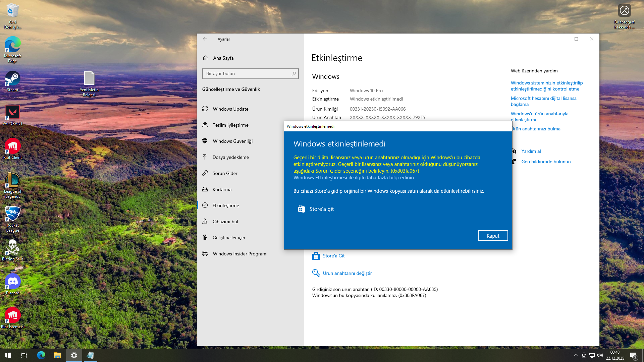Click the Yardım al link
This screenshot has height=362, width=644.
click(531, 151)
